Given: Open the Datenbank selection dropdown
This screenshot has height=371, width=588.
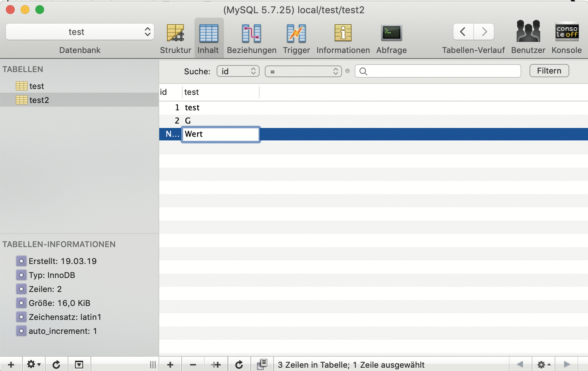Looking at the screenshot, I should [x=80, y=32].
